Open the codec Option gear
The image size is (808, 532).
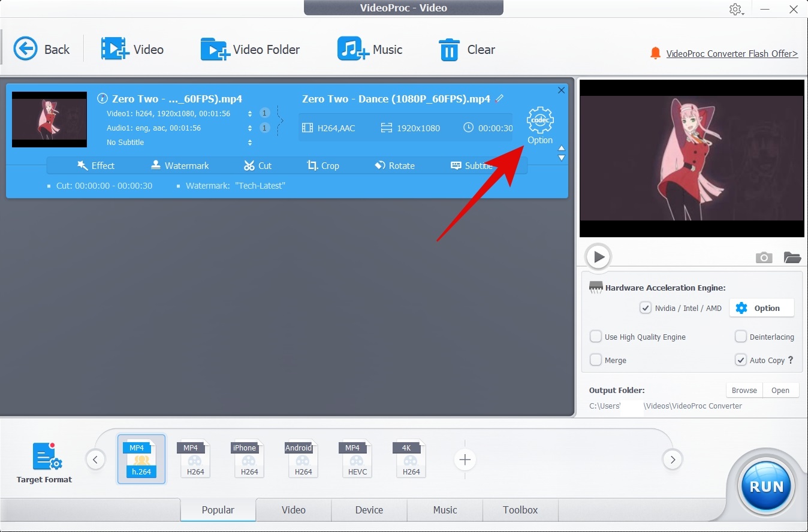pyautogui.click(x=539, y=126)
